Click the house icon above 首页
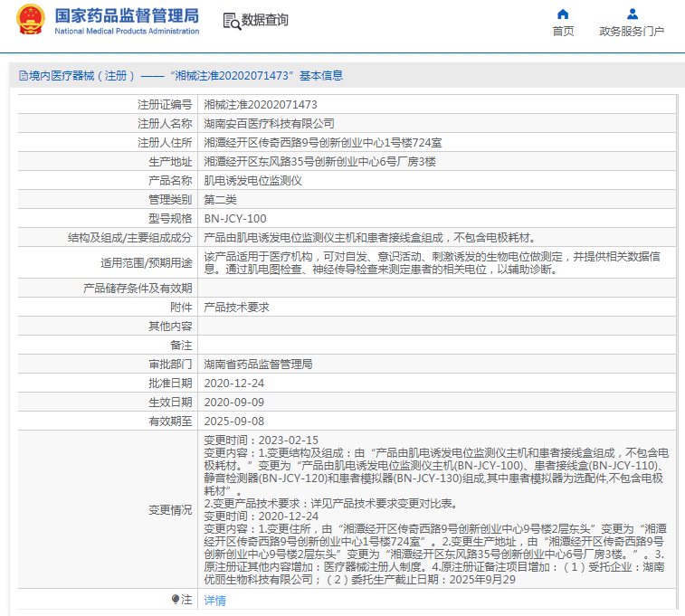 point(563,14)
